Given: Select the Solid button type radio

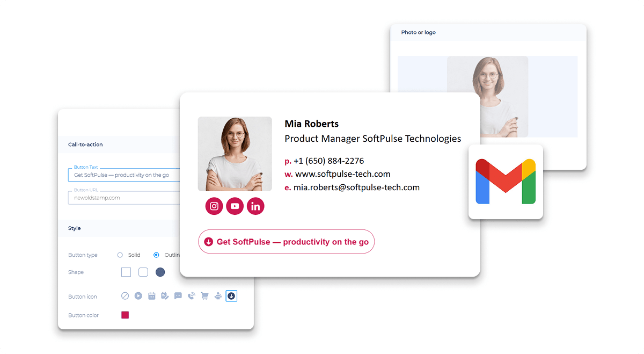Looking at the screenshot, I should pyautogui.click(x=120, y=255).
